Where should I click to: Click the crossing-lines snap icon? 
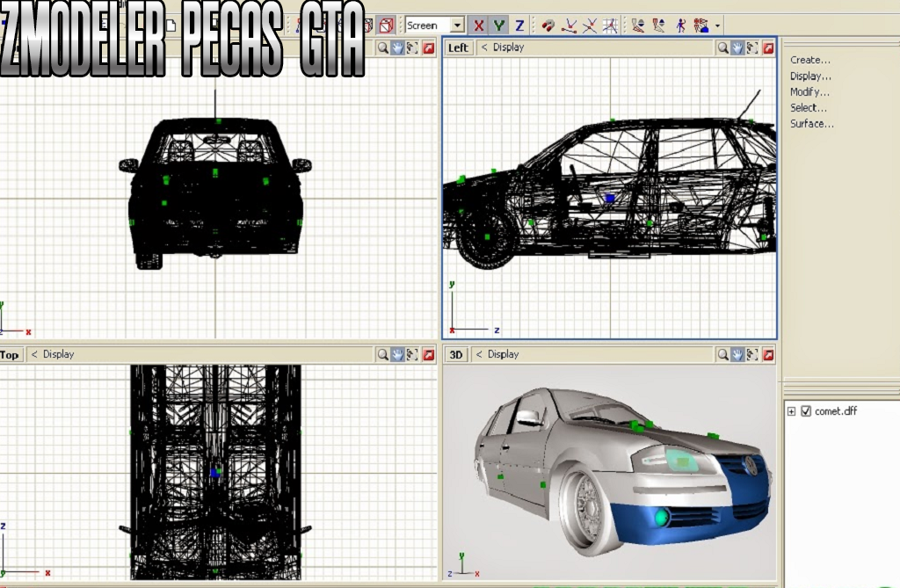(589, 25)
